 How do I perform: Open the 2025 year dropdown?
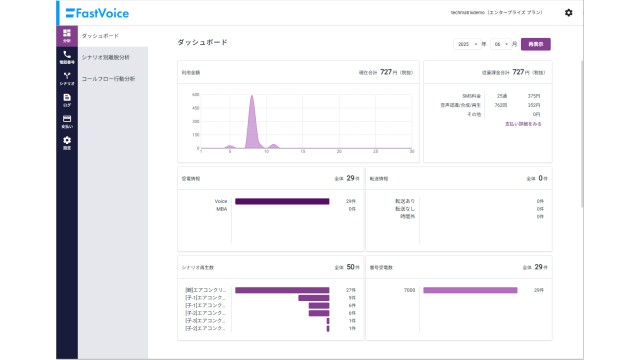pos(467,44)
